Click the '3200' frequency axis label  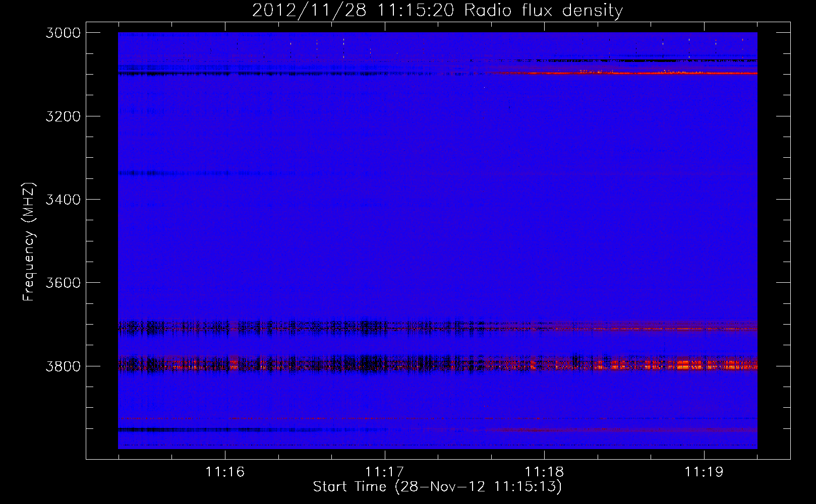[x=63, y=116]
